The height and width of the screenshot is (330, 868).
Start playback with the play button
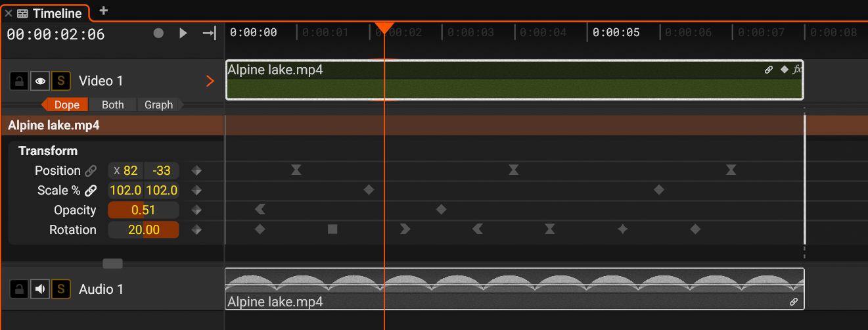pos(183,33)
